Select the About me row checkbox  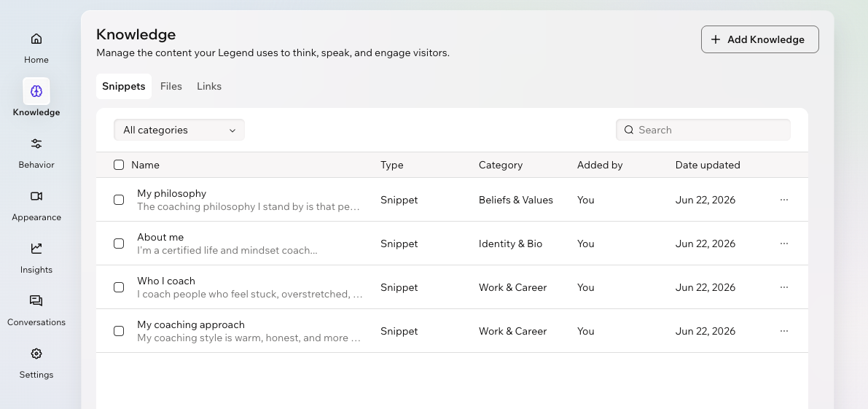coord(119,244)
